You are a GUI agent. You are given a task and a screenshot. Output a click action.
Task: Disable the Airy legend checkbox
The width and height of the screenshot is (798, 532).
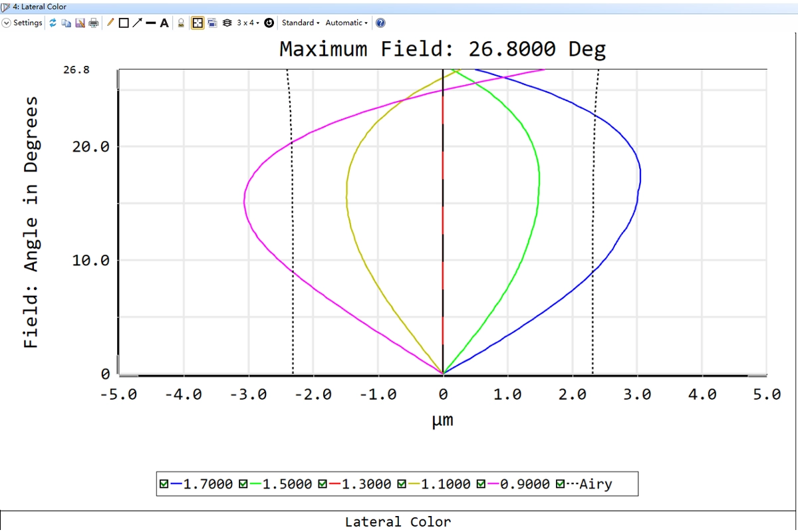coord(560,484)
